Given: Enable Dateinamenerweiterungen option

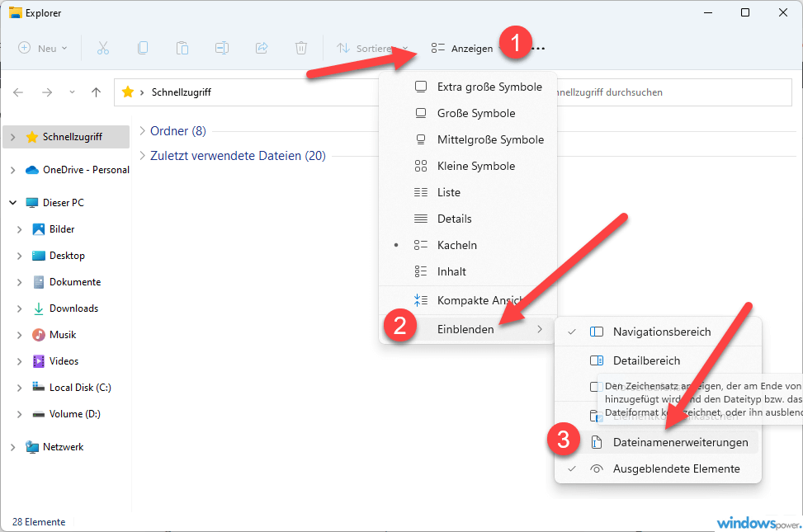Looking at the screenshot, I should [658, 442].
